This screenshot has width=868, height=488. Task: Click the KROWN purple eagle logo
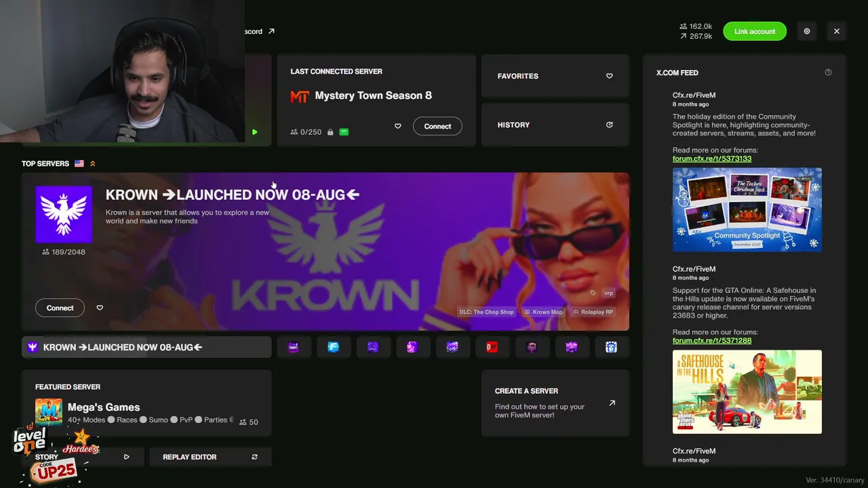click(x=64, y=214)
